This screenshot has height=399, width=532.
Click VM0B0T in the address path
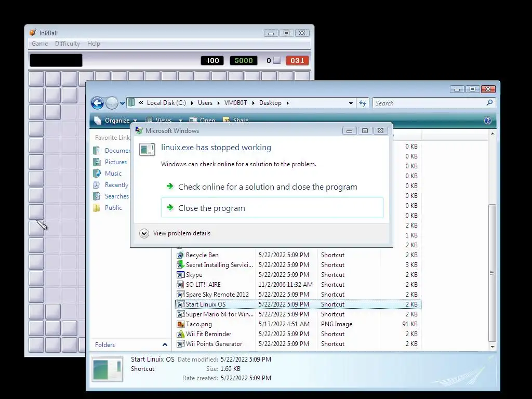click(x=235, y=103)
